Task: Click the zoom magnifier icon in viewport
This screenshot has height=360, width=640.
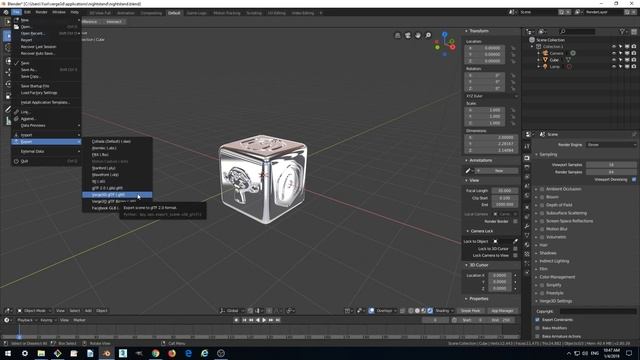Action: point(428,36)
